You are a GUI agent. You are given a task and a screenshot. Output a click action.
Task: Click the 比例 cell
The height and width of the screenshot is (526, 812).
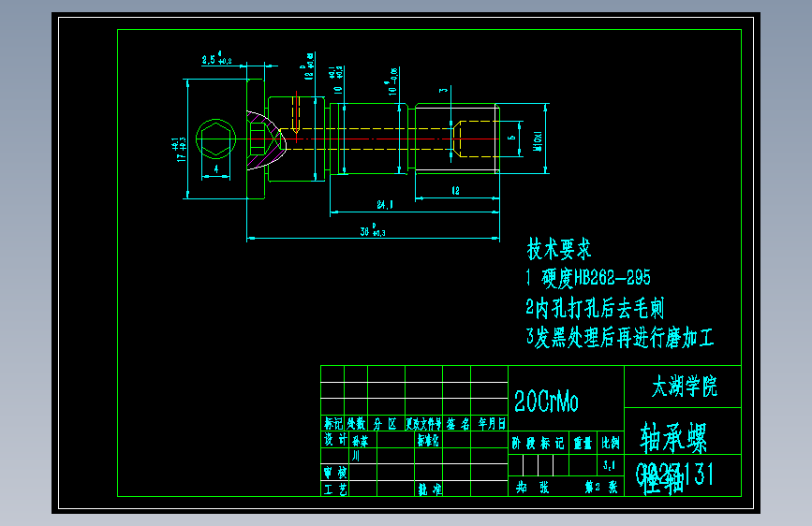tap(611, 443)
